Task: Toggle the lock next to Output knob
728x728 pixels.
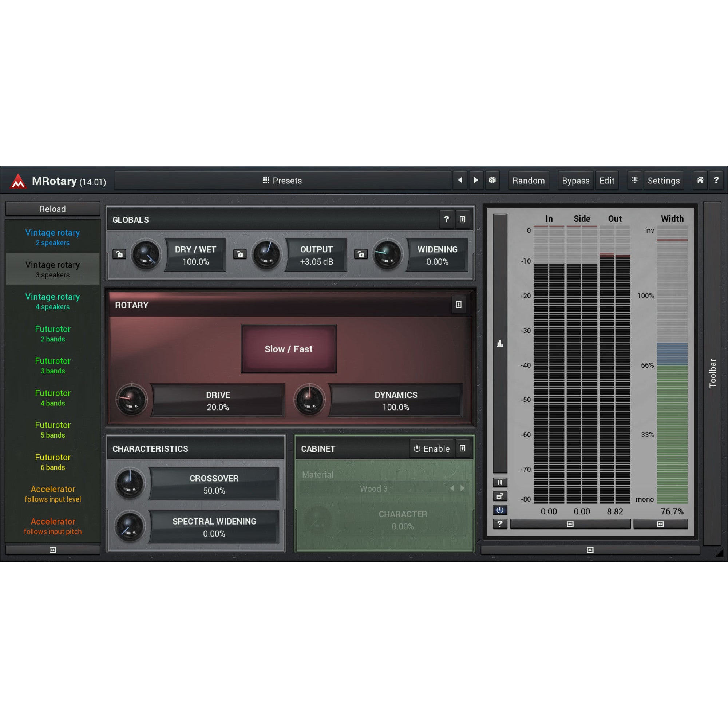Action: click(x=240, y=254)
